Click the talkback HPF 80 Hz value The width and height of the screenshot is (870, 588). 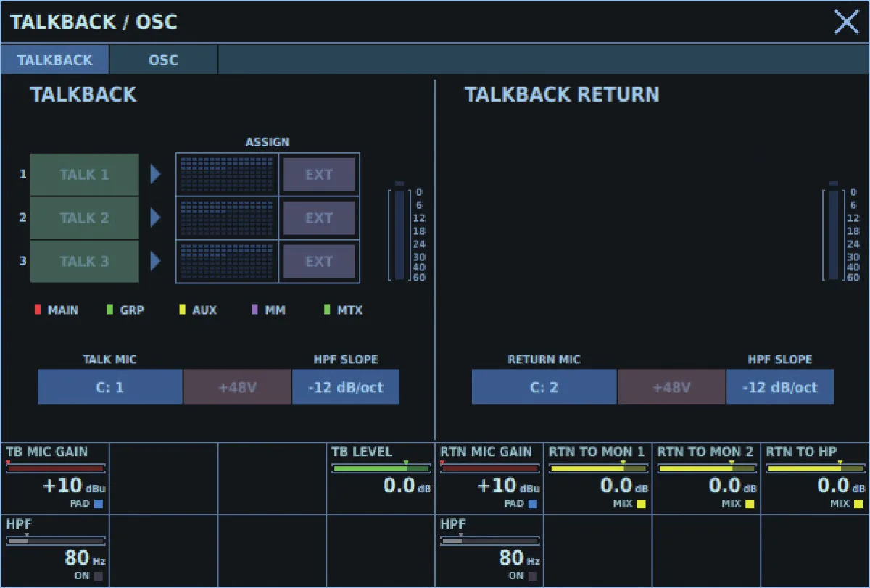pos(84,558)
